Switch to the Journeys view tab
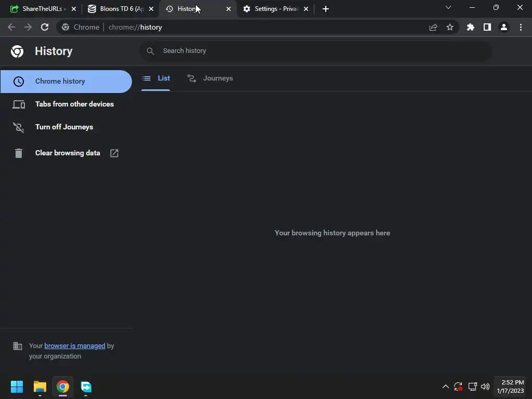Viewport: 532px width, 399px height. tap(210, 78)
